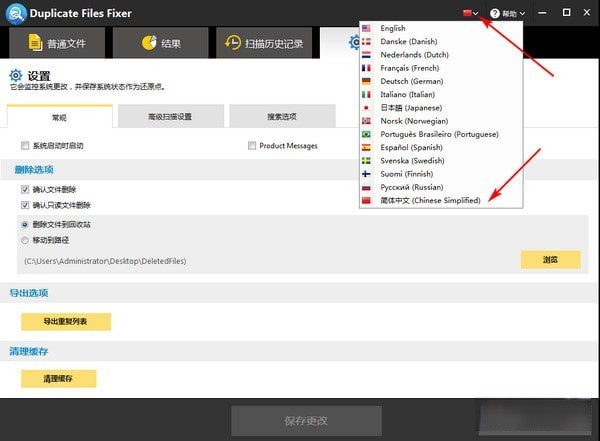Choose Italiano (Italian) language
This screenshot has height=441, width=600.
441,95
